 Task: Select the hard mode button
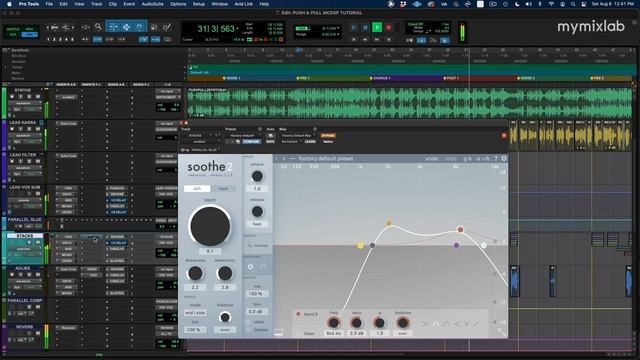(x=223, y=189)
